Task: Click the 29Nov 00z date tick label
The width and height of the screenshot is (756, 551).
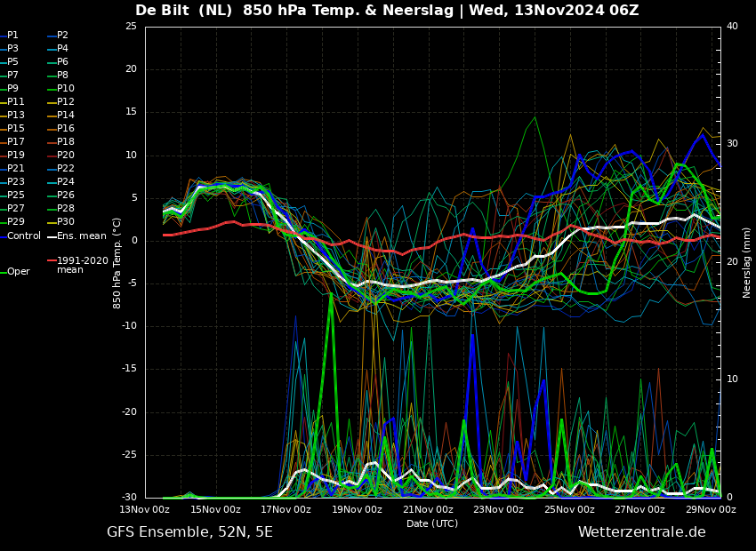Action: click(710, 510)
